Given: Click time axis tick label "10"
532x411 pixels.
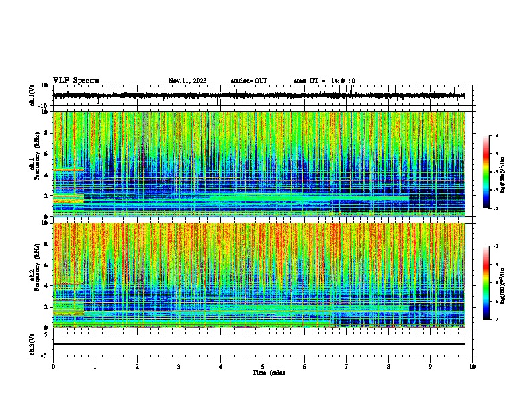Looking at the screenshot, I should coord(472,367).
